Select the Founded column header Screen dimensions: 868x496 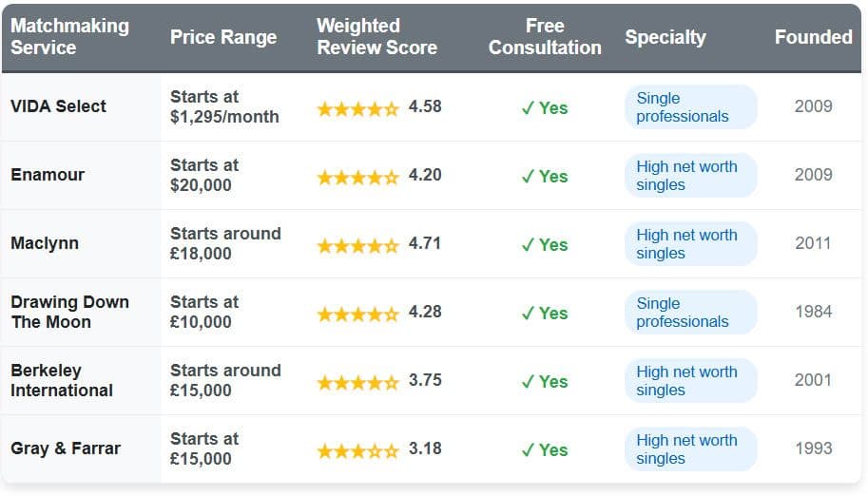(813, 37)
